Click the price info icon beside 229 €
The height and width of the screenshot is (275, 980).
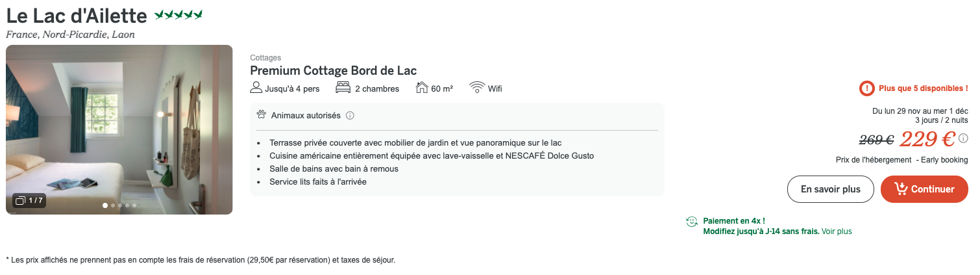tap(963, 138)
